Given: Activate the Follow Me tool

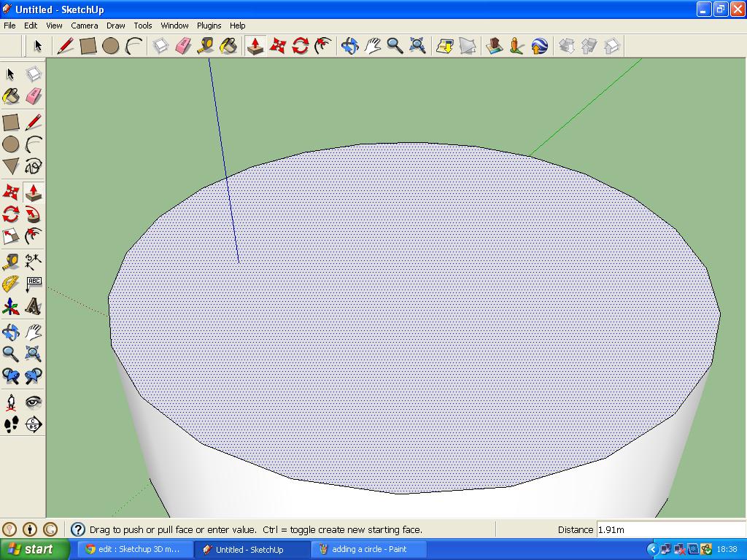Looking at the screenshot, I should [x=34, y=214].
